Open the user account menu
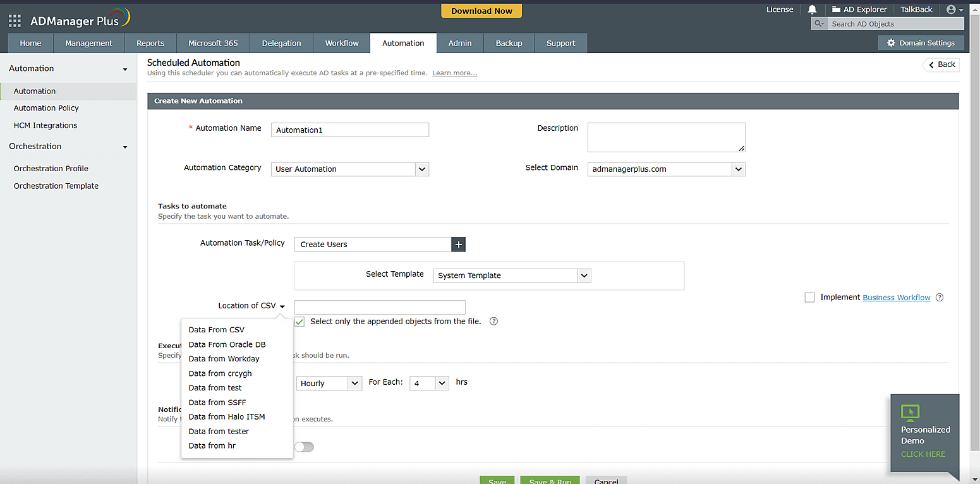Image resolution: width=980 pixels, height=484 pixels. tap(954, 9)
